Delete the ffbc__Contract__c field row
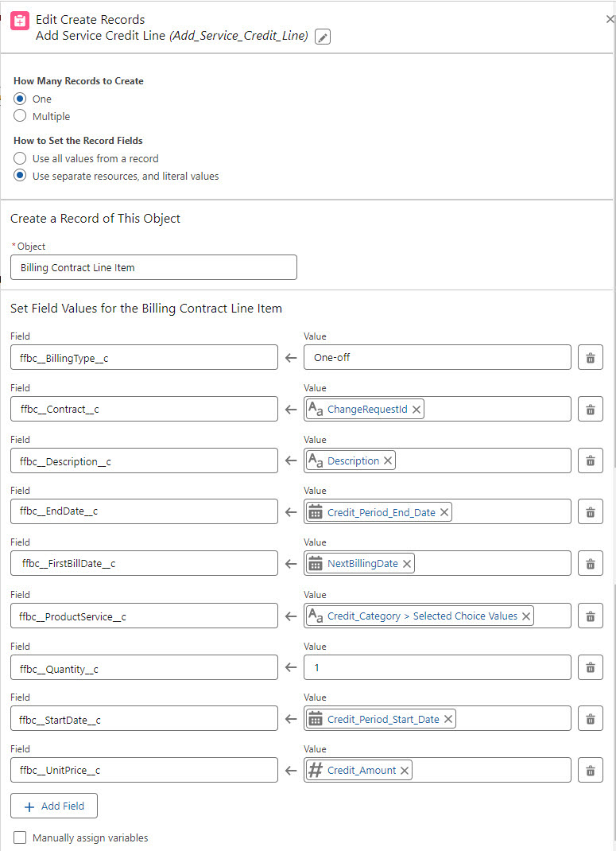The width and height of the screenshot is (616, 851). point(590,410)
